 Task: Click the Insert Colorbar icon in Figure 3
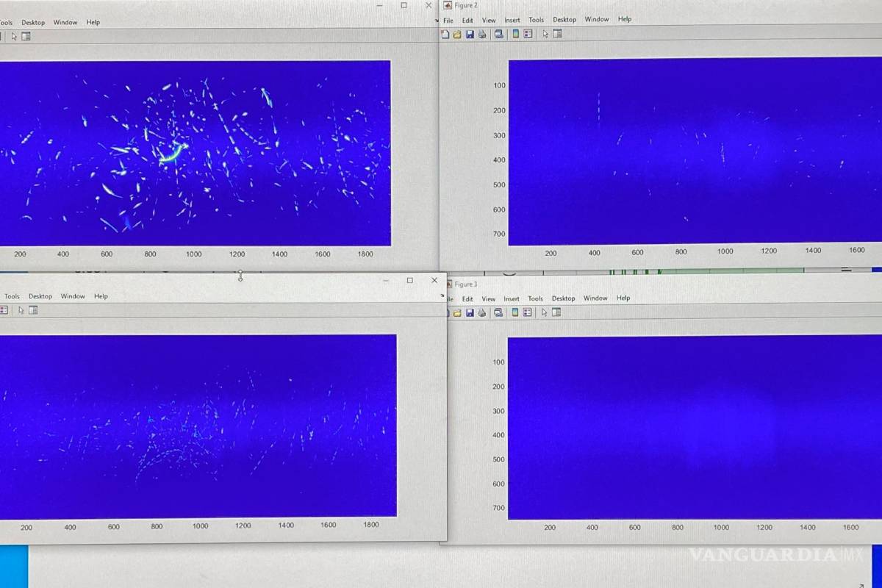[514, 312]
